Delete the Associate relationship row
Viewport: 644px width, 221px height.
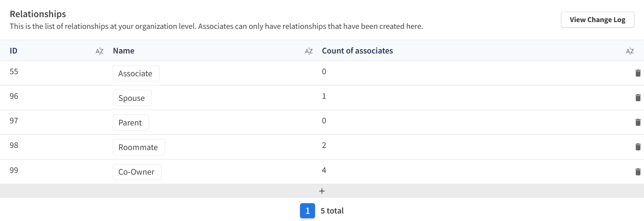[638, 73]
